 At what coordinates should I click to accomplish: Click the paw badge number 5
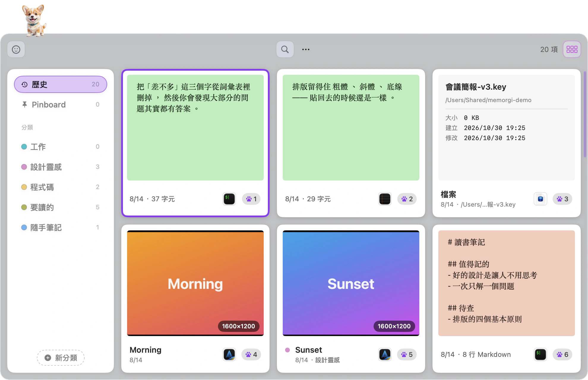(407, 354)
